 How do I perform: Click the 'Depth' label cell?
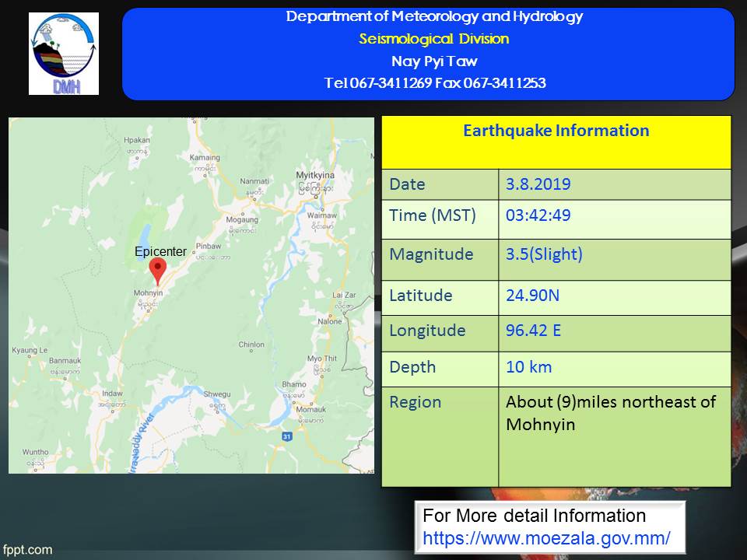tap(440, 369)
